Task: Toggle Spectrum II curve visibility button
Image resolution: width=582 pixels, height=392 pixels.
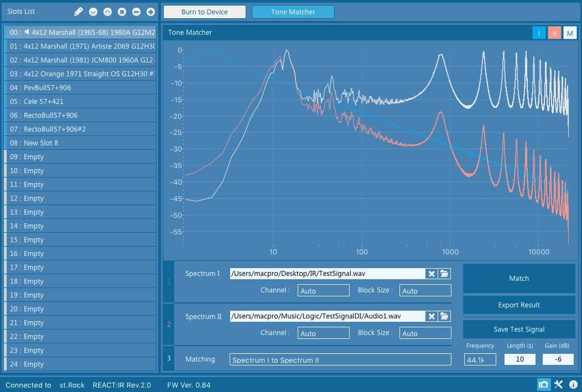Action: pos(554,33)
